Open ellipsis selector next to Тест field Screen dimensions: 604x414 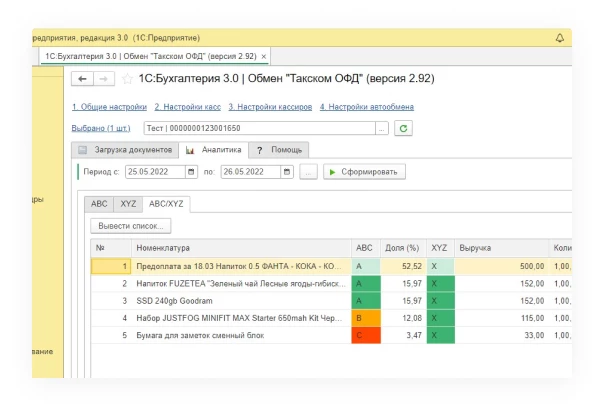pos(381,128)
